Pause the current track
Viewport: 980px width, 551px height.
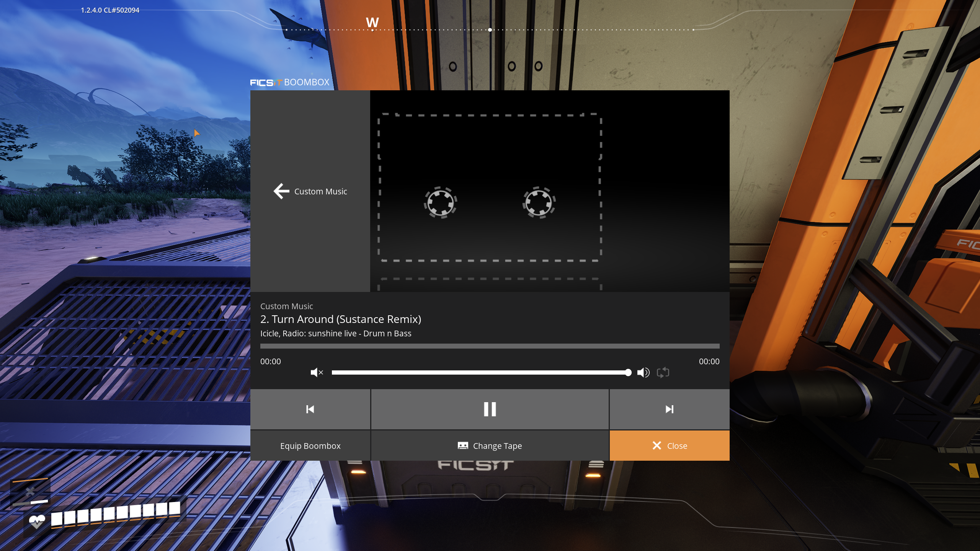coord(490,409)
